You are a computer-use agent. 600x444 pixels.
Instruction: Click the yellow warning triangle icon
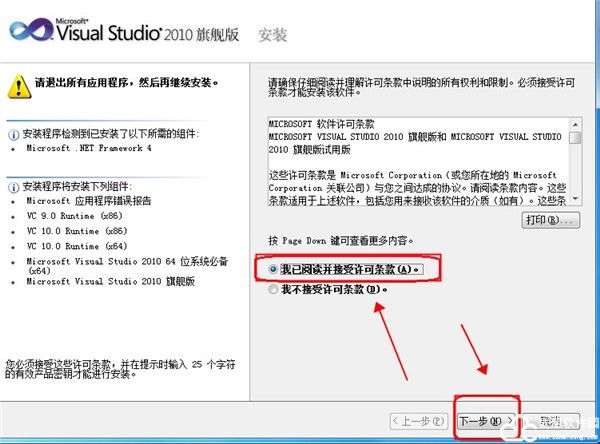point(19,87)
